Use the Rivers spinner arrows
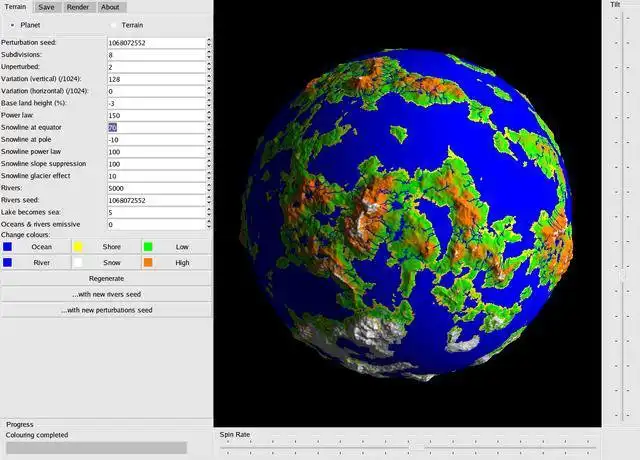Viewport: 640px width, 460px height. 209,188
